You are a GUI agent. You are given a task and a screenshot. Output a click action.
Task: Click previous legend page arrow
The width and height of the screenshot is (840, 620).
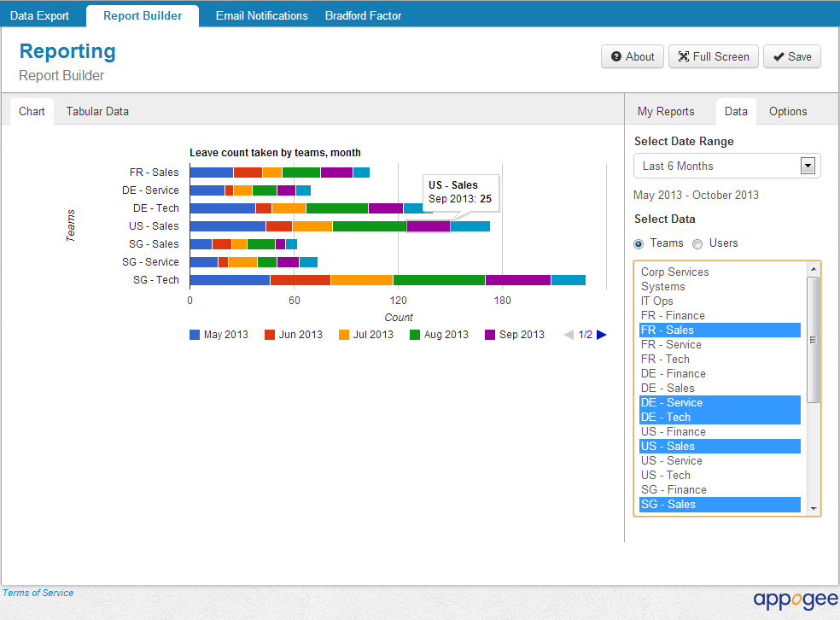569,335
